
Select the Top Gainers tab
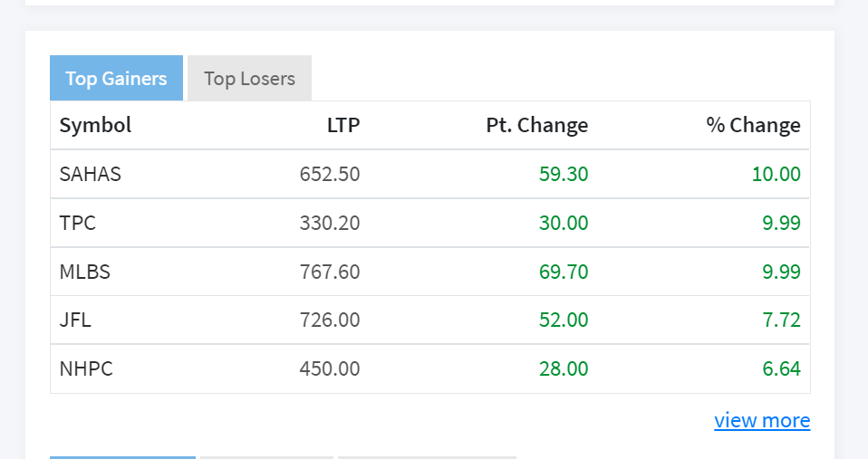point(116,78)
